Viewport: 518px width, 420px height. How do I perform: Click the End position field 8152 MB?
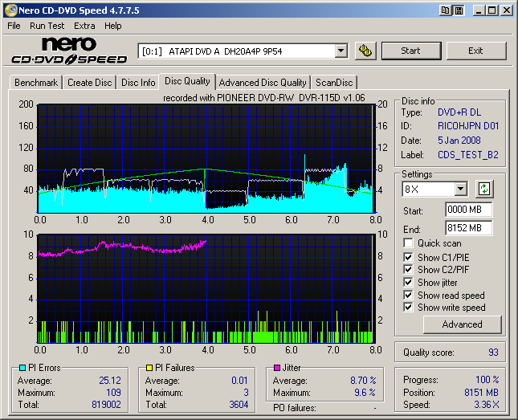click(x=468, y=228)
